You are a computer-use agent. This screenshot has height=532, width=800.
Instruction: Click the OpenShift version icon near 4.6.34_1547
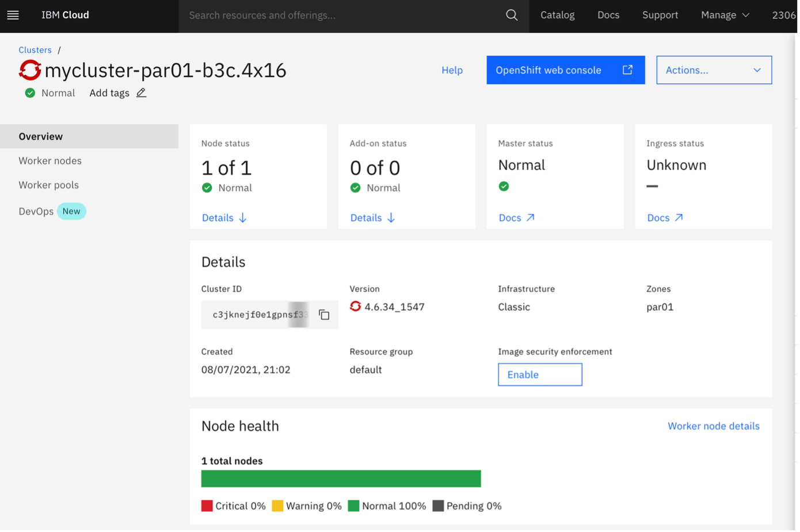355,307
